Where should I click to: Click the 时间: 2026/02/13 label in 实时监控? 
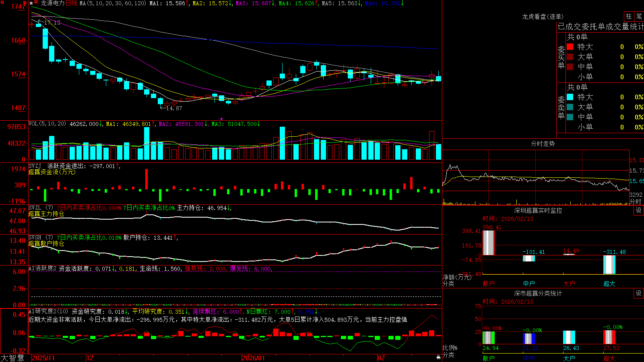[x=508, y=219]
